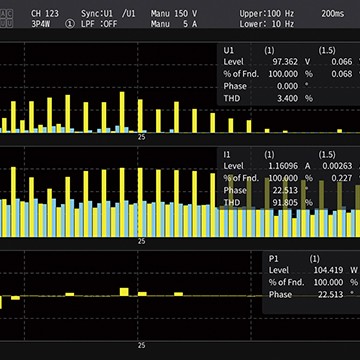360x360 pixels.
Task: Set the Lower: 10 Hz frequency limit
Action: (267, 24)
